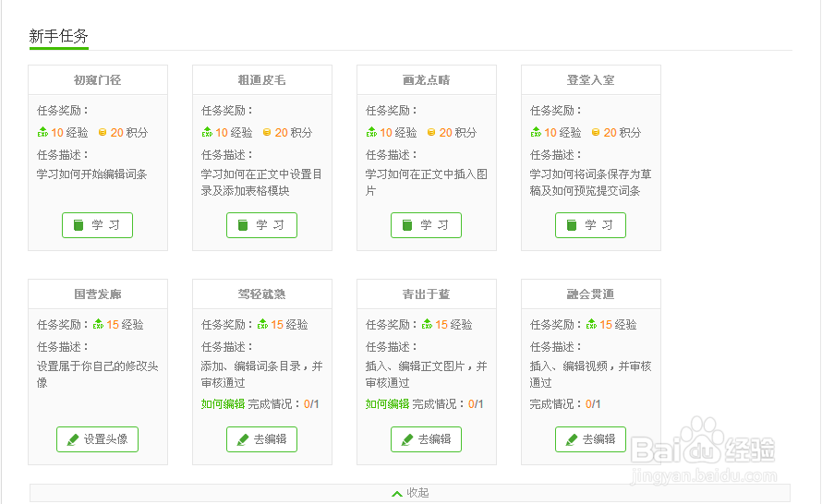Viewport: 822px width, 504px height.
Task: Click 驾轻就熟 card title
Action: (261, 294)
